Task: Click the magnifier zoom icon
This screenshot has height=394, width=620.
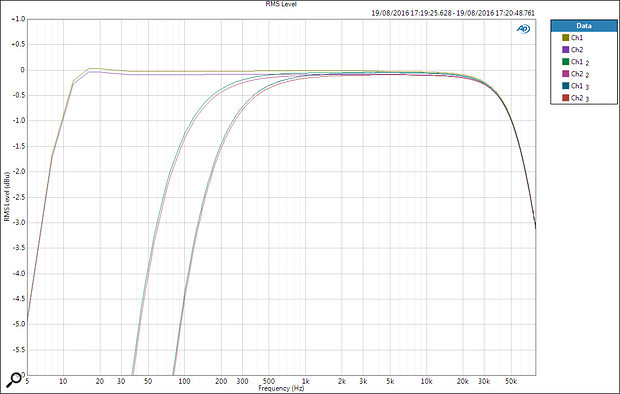Action: [14, 380]
